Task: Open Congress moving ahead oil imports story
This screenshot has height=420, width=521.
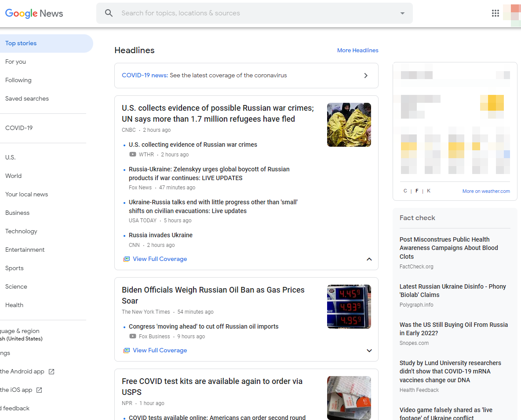Action: (x=204, y=327)
